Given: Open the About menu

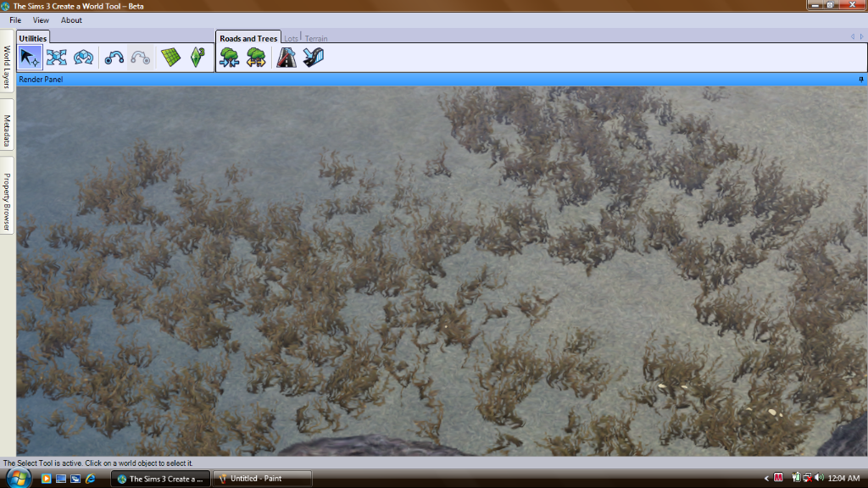Looking at the screenshot, I should point(71,20).
